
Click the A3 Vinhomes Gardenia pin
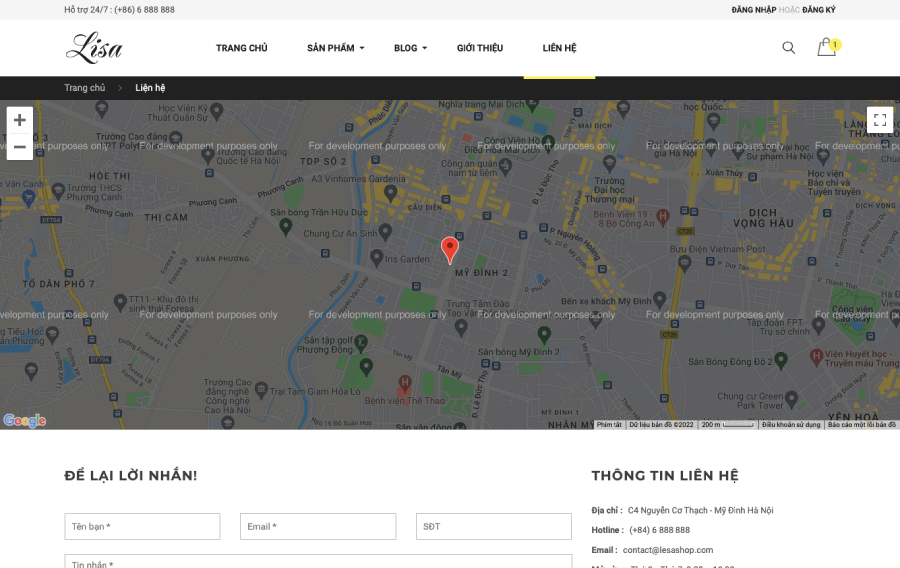(x=390, y=193)
